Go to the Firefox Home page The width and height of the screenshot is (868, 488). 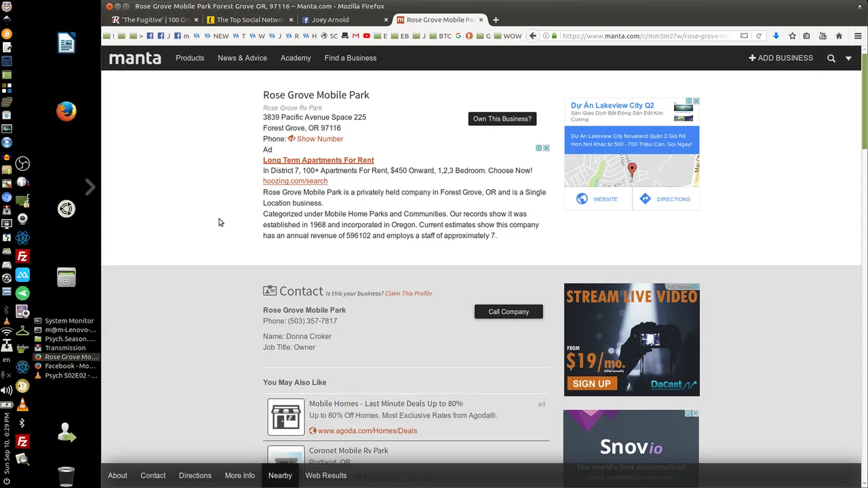click(839, 36)
